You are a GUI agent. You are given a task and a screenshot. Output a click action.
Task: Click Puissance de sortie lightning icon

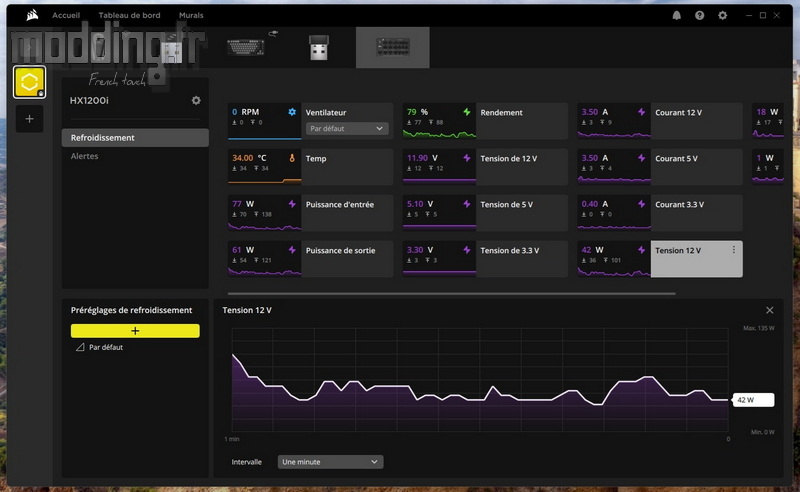pyautogui.click(x=292, y=250)
